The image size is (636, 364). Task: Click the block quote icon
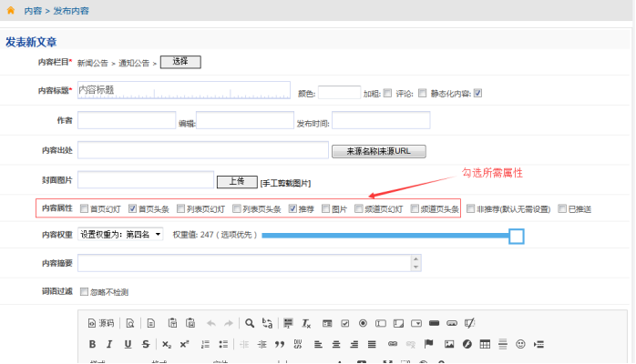tap(281, 344)
